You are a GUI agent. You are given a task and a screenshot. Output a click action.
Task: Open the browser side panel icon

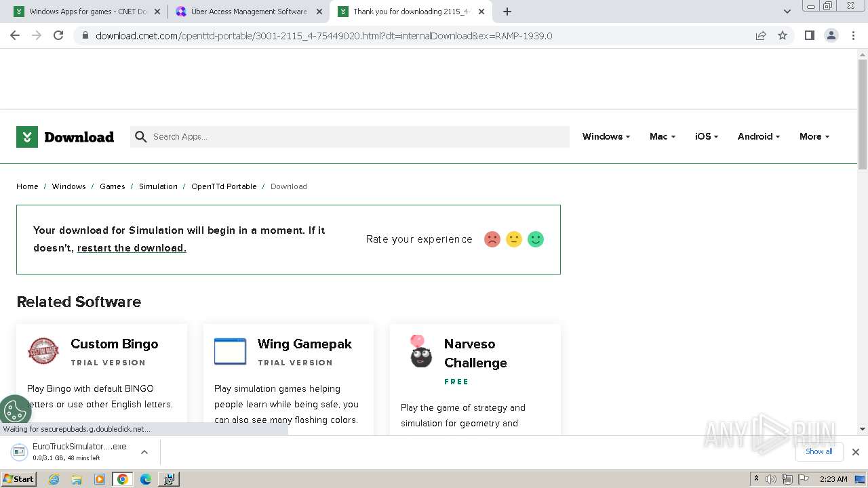(809, 35)
